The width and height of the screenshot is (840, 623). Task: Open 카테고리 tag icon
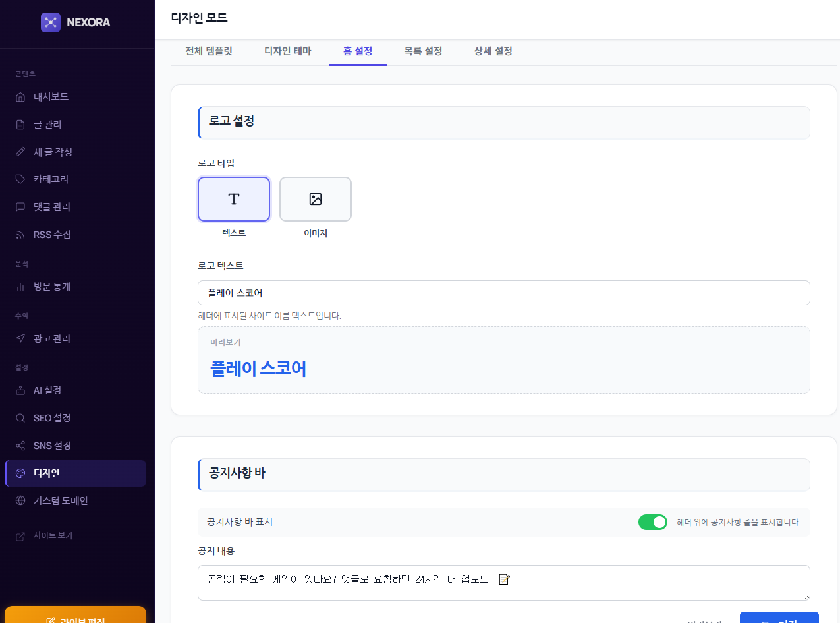coord(20,179)
